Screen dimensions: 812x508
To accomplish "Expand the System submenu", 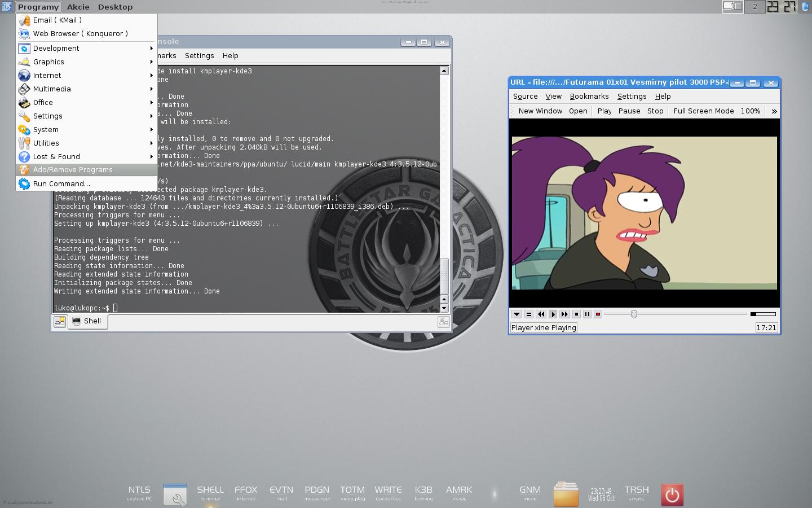I will pyautogui.click(x=86, y=129).
